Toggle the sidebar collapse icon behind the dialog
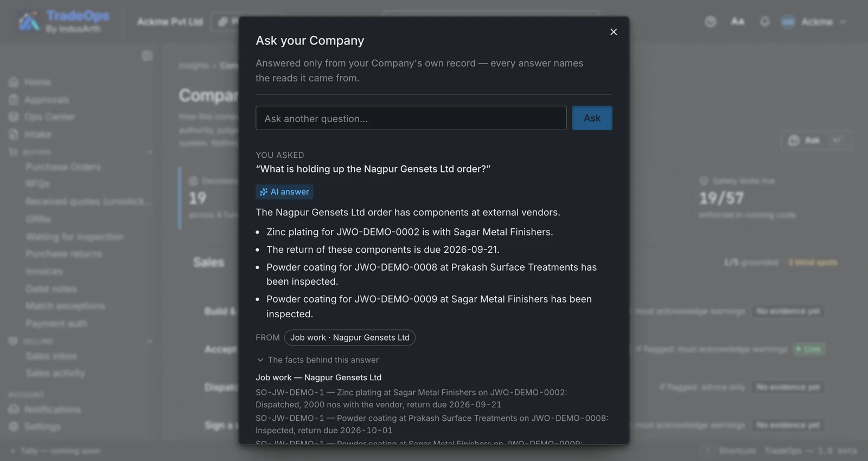The height and width of the screenshot is (461, 868). tap(147, 56)
